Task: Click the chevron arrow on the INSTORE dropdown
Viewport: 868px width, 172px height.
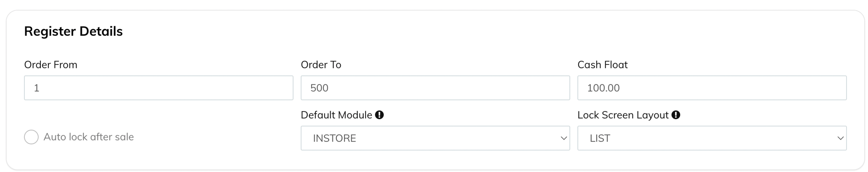Action: (x=564, y=138)
